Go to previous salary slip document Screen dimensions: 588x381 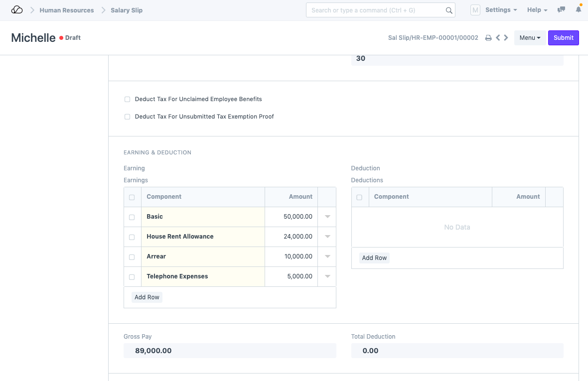(x=497, y=38)
